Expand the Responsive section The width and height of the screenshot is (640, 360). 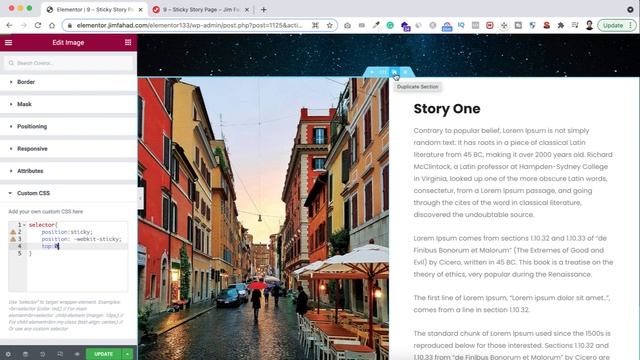point(69,149)
